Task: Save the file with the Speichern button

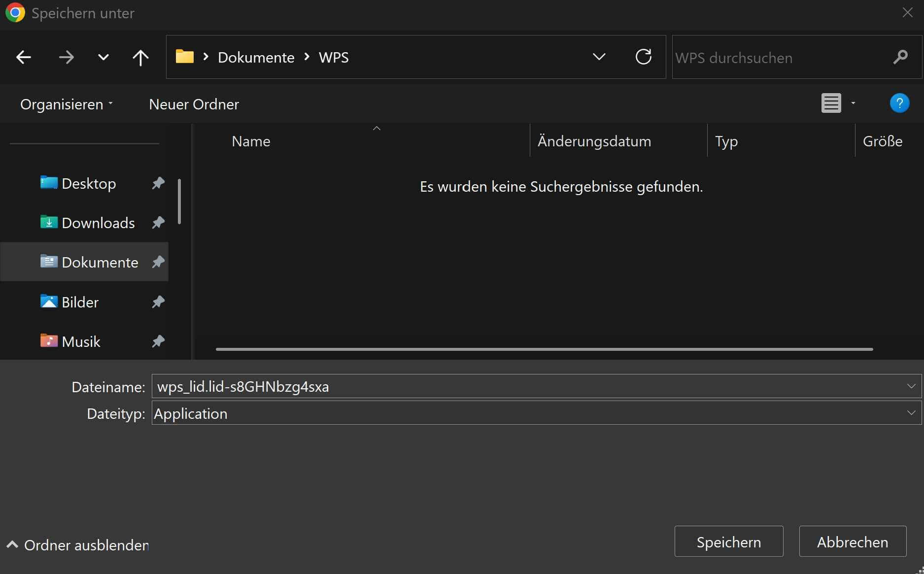Action: coord(728,541)
